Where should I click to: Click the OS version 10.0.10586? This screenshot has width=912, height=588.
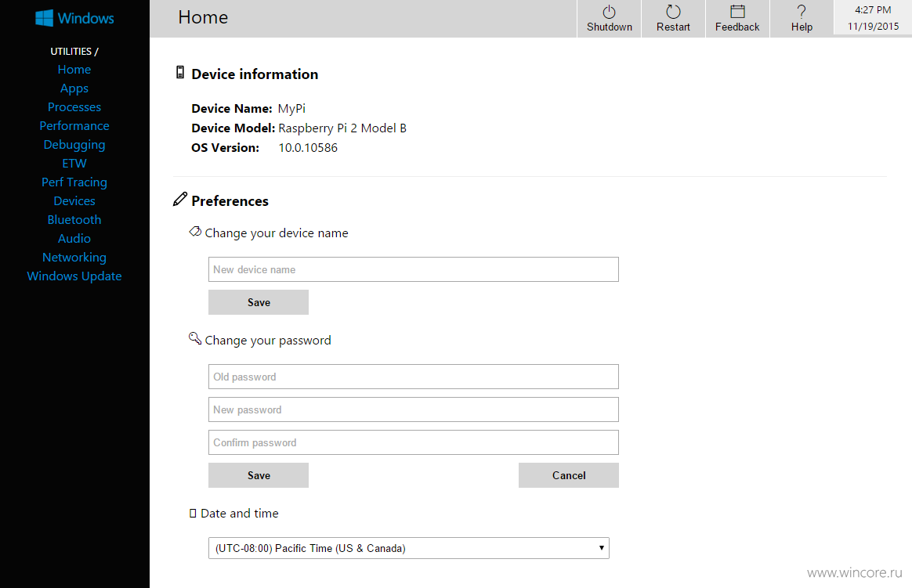308,148
